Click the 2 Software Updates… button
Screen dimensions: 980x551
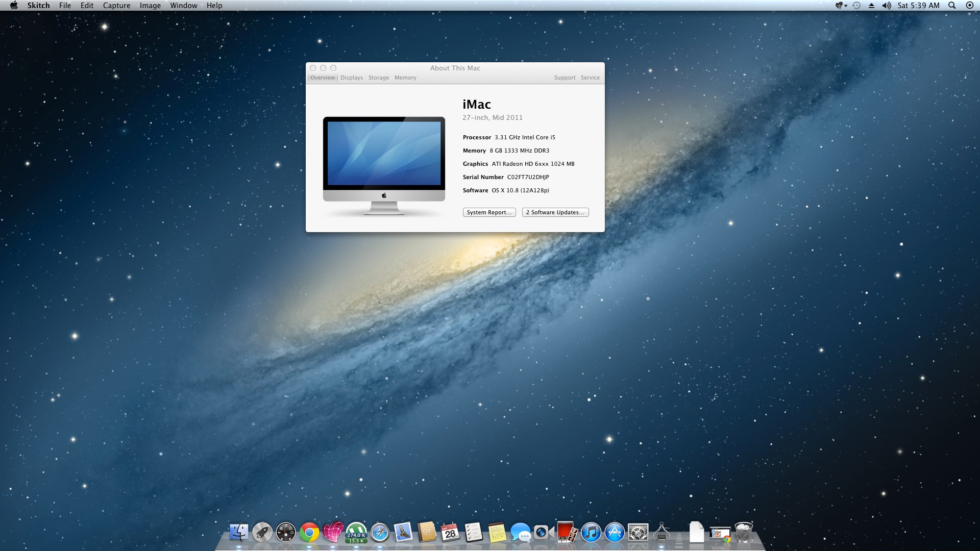(x=555, y=212)
